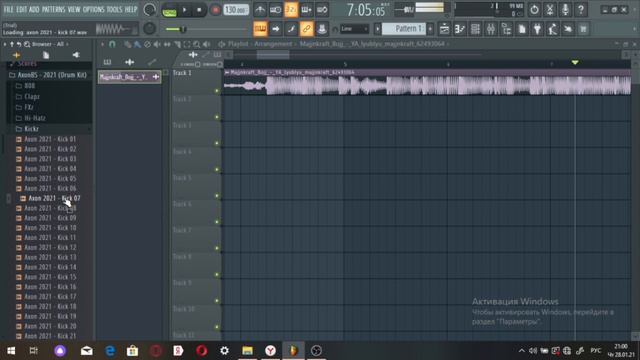Switch to the browser plugin speaker tab

(x=76, y=55)
